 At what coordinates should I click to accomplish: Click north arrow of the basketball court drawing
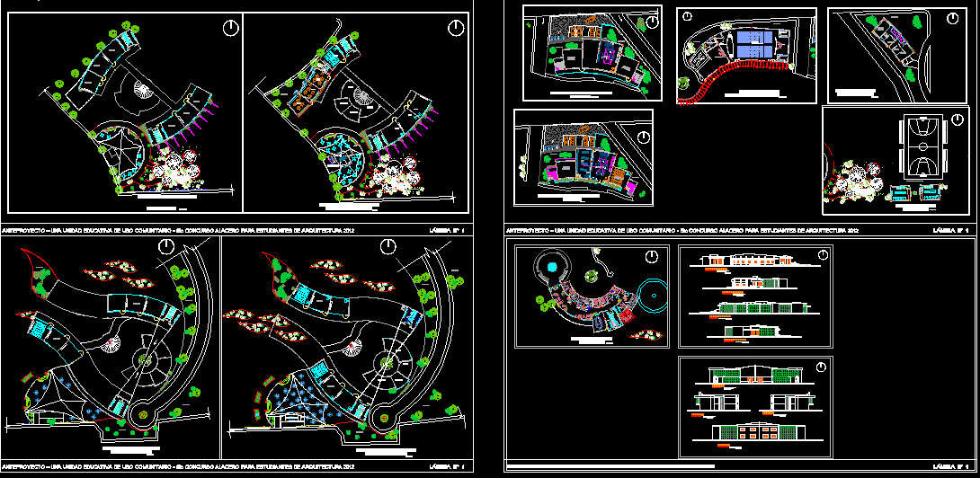tap(953, 119)
